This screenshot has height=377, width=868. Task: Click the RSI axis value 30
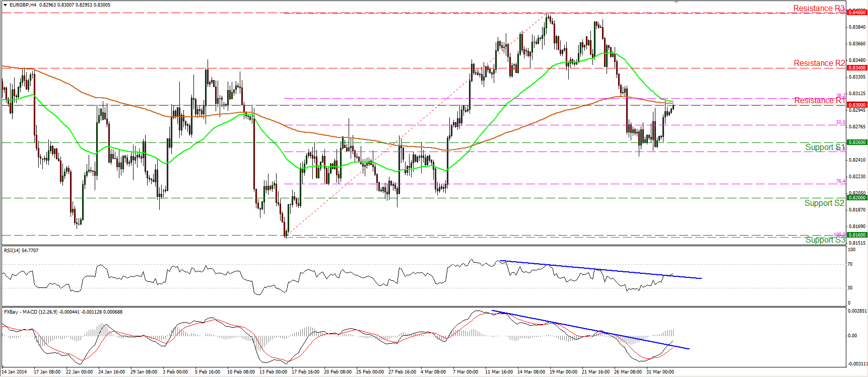point(850,288)
